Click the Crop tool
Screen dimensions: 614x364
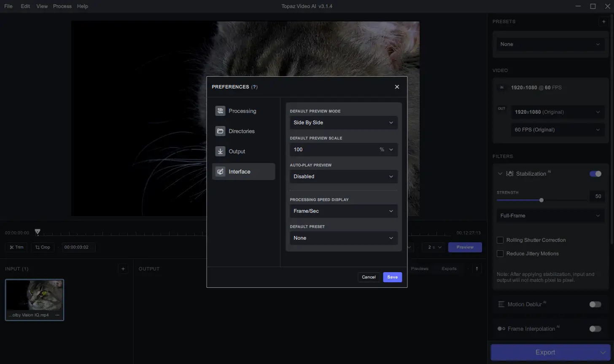[x=43, y=247]
